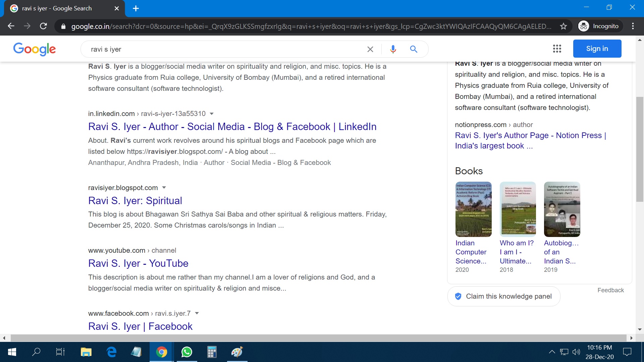
Task: Open a new browser tab
Action: [136, 8]
